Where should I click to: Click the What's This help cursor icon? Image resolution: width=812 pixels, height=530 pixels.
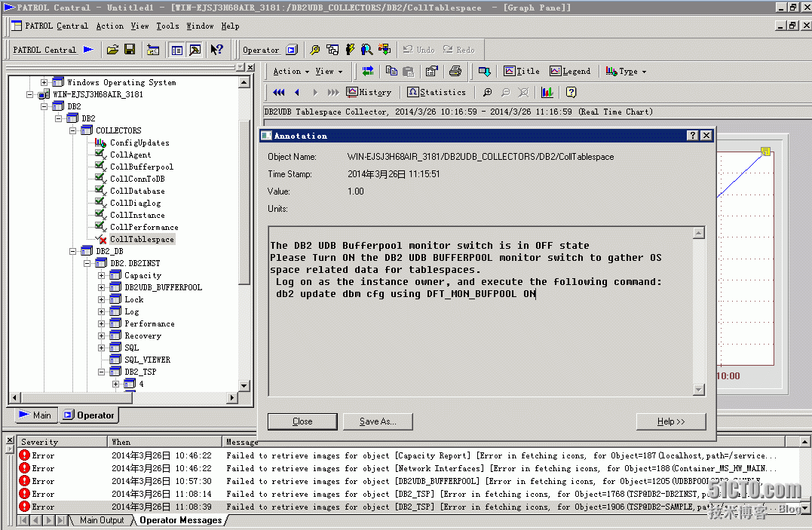coord(216,50)
